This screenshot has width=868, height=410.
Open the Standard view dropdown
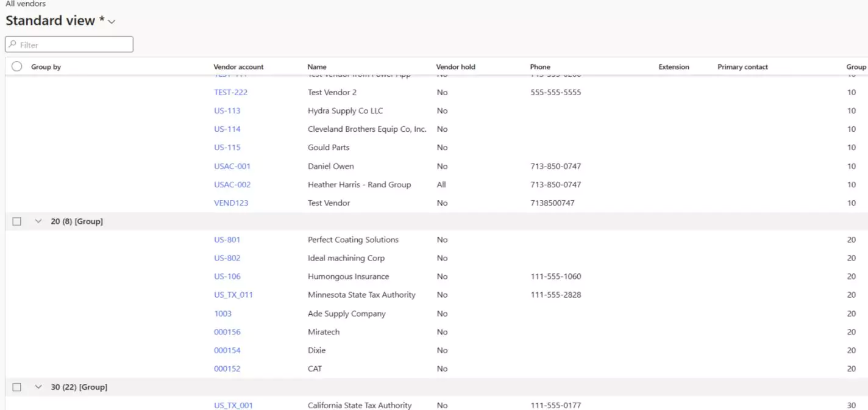pyautogui.click(x=111, y=21)
